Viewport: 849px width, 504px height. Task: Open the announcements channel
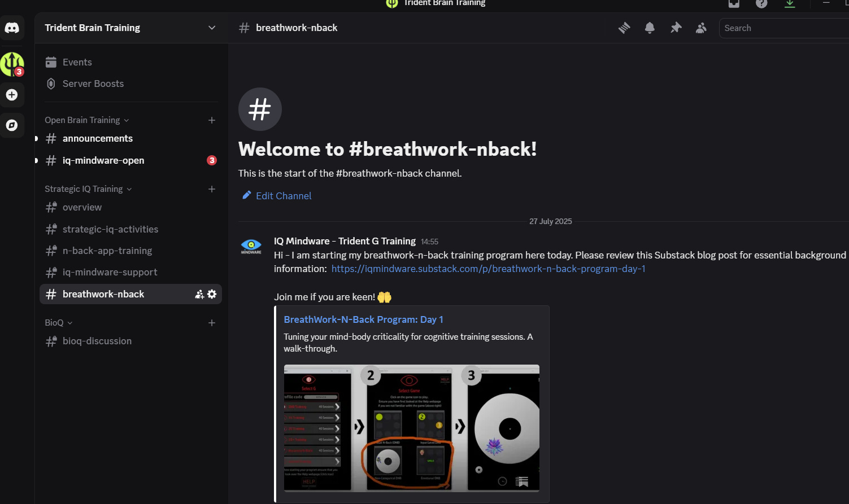click(x=130, y=138)
